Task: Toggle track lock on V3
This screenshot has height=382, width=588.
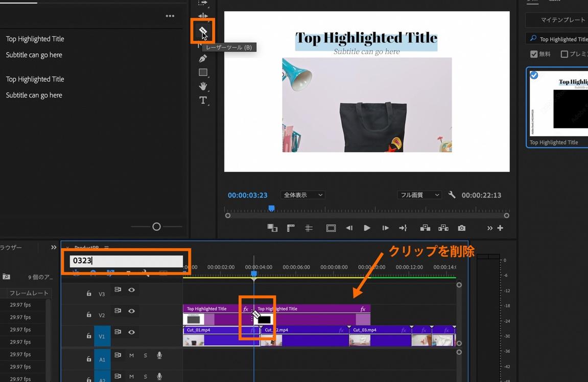Action: tap(89, 294)
